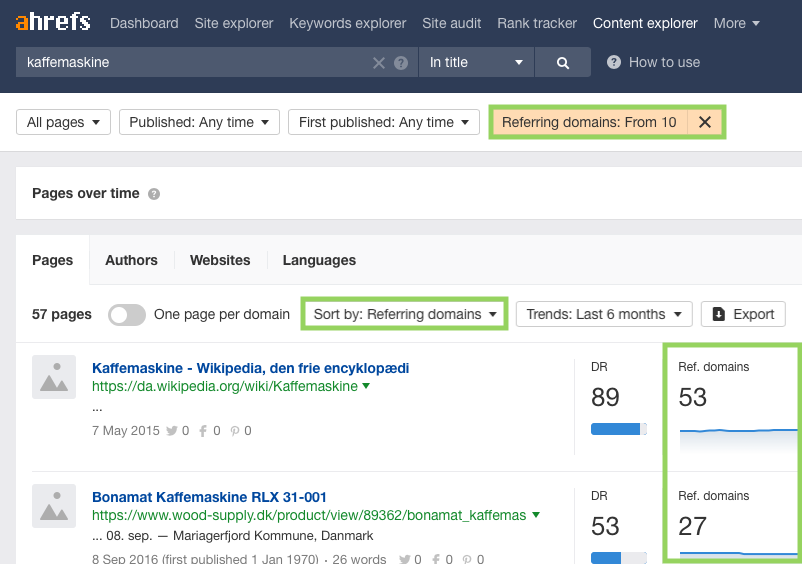
Task: Click Referring domains: From 10 filter
Action: [589, 122]
